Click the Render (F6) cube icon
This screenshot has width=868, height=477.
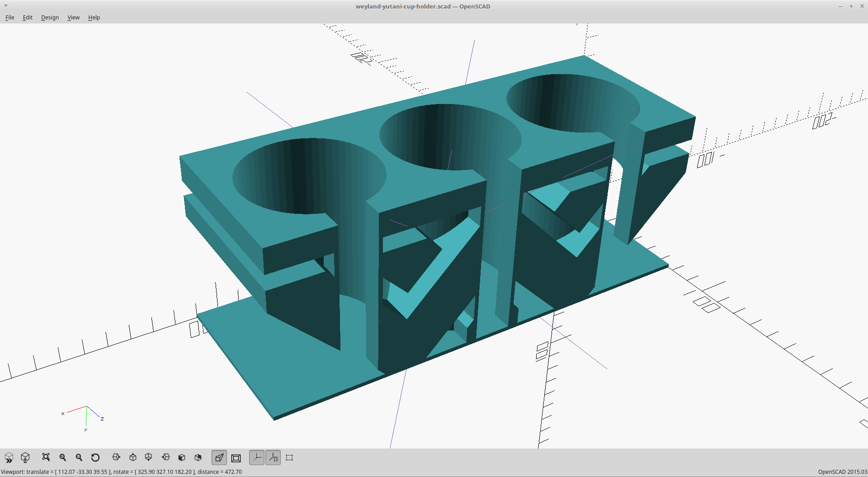[x=25, y=458]
